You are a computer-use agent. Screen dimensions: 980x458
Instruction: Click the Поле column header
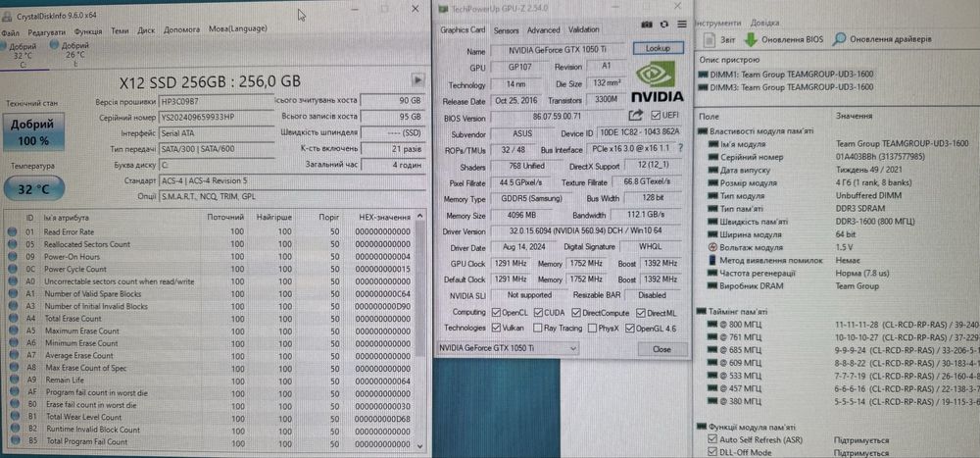point(709,117)
